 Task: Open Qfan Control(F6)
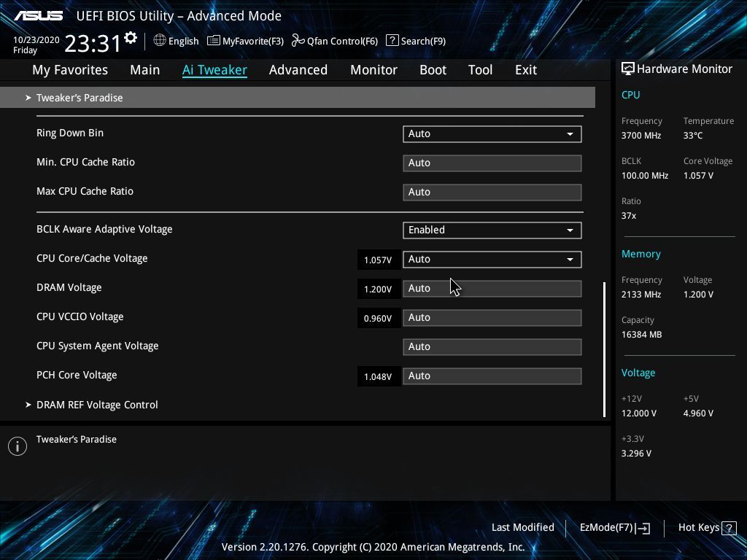[x=342, y=41]
